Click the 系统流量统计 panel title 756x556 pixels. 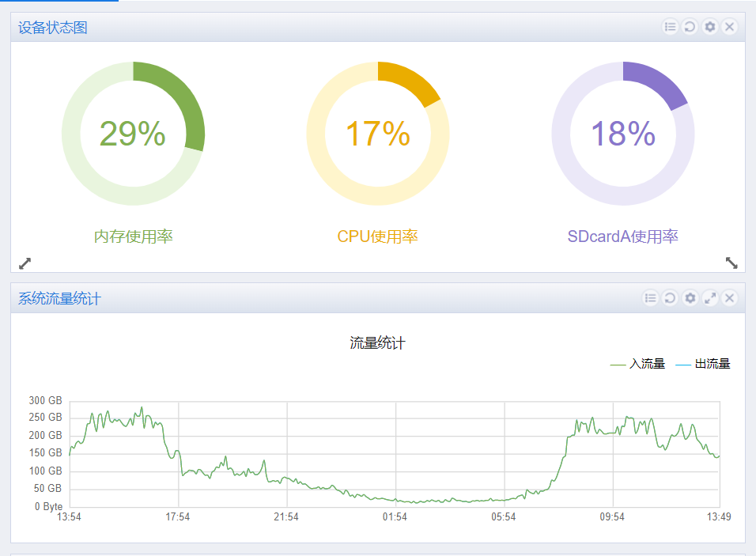click(59, 298)
